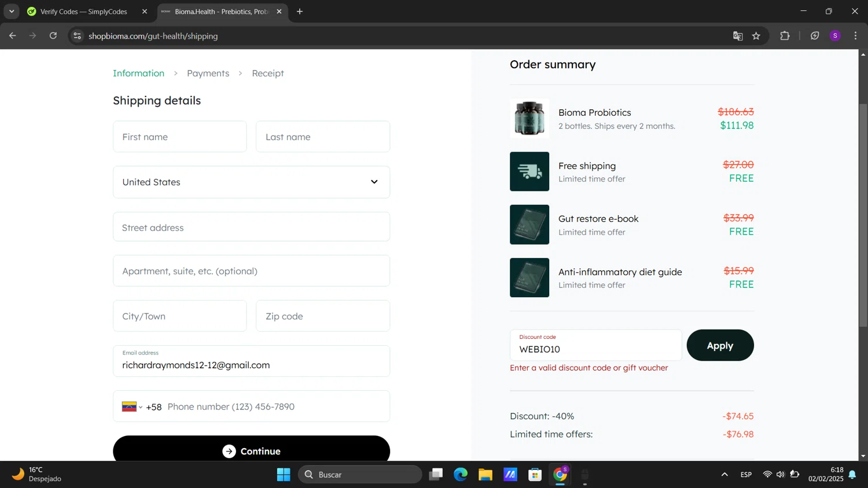This screenshot has width=868, height=488.
Task: Go to the Information checkout step
Action: (138, 73)
